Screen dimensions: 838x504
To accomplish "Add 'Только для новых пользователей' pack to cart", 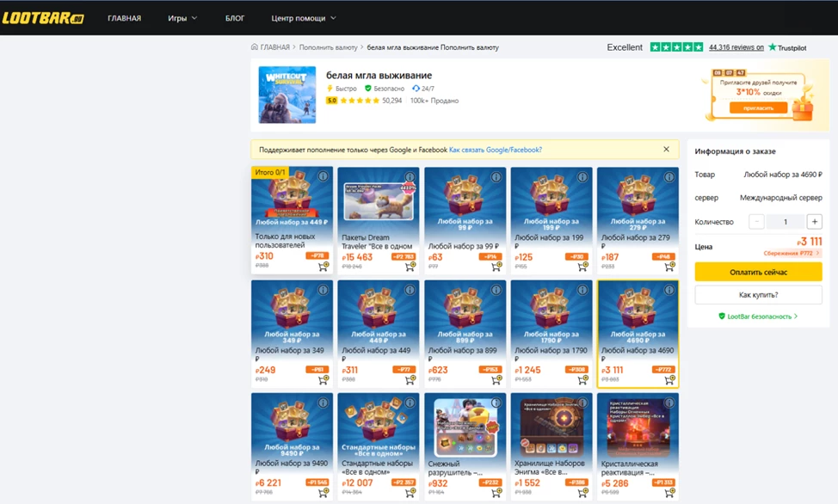I will 323,266.
